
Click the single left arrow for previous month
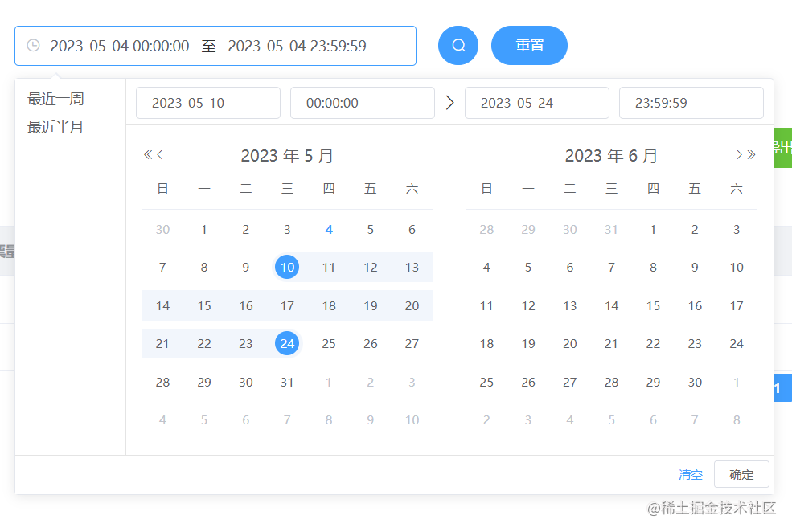160,154
